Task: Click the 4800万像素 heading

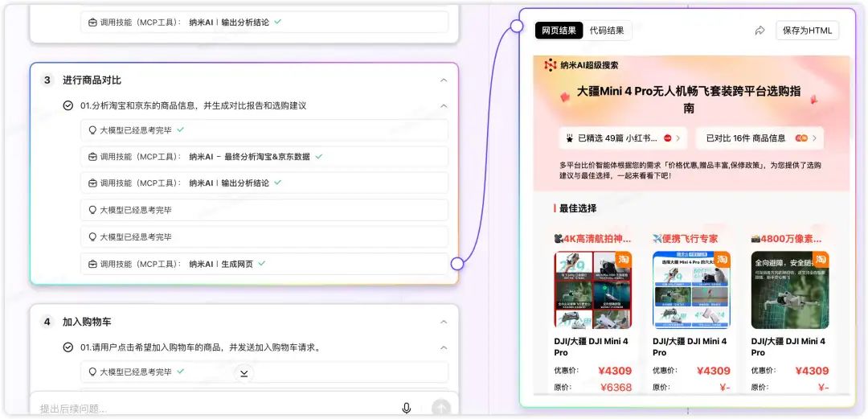Action: [786, 239]
